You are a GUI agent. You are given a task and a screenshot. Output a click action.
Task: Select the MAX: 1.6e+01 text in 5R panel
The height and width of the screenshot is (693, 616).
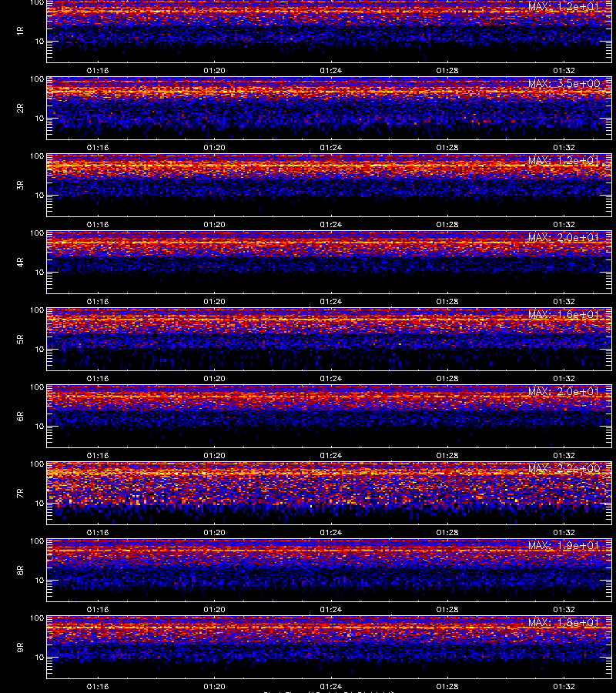pos(564,315)
